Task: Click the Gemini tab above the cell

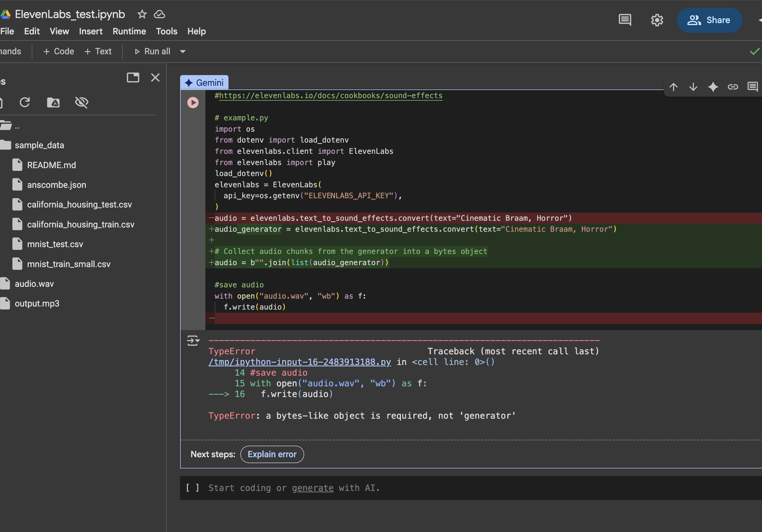Action: click(205, 83)
